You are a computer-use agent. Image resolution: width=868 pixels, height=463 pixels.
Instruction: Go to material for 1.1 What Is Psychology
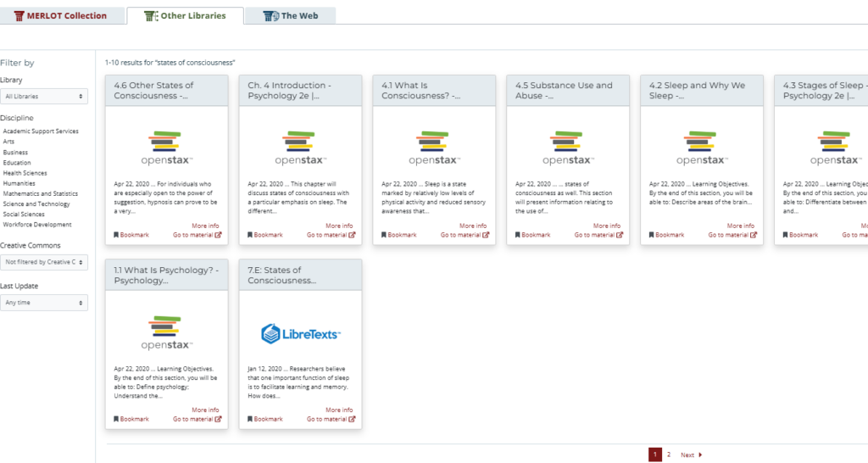197,419
